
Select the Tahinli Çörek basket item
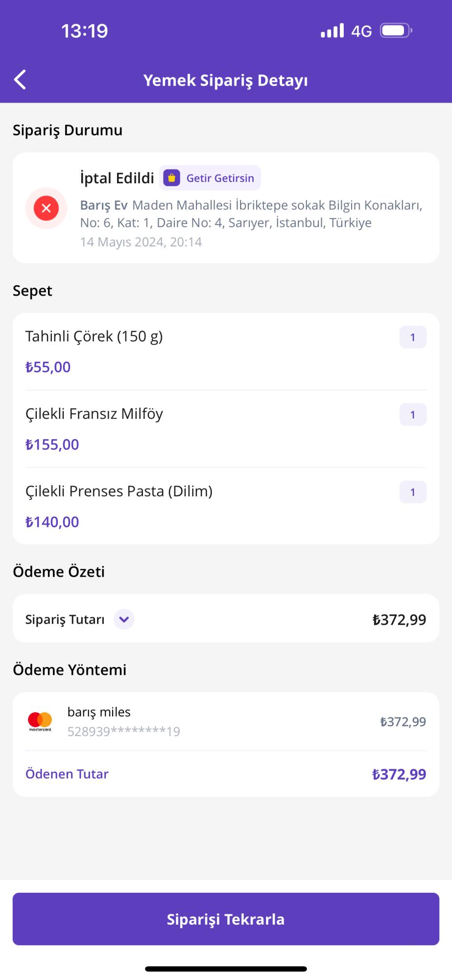(94, 337)
